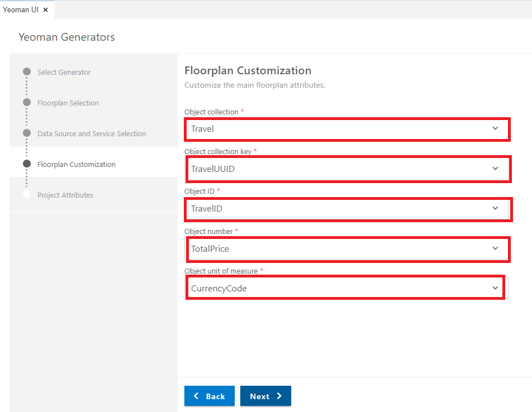This screenshot has width=532, height=412.
Task: Click the Floorplan Customization page heading
Action: 248,70
